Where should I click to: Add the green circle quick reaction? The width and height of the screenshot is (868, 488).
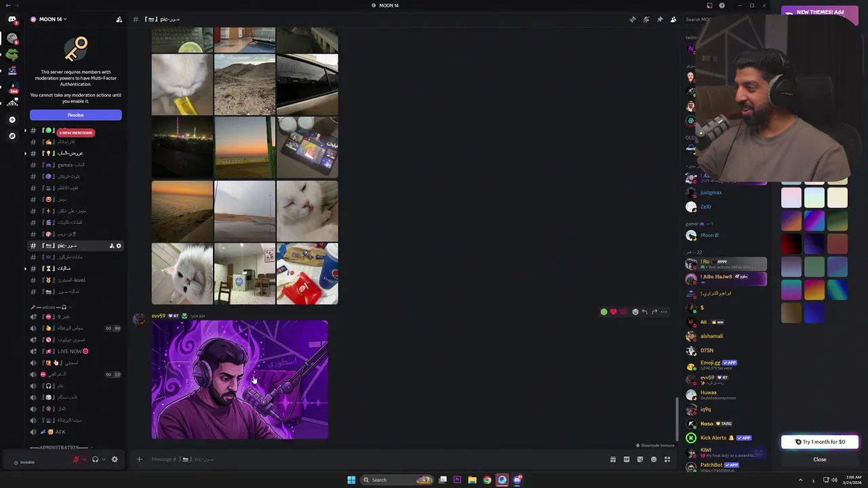point(604,312)
